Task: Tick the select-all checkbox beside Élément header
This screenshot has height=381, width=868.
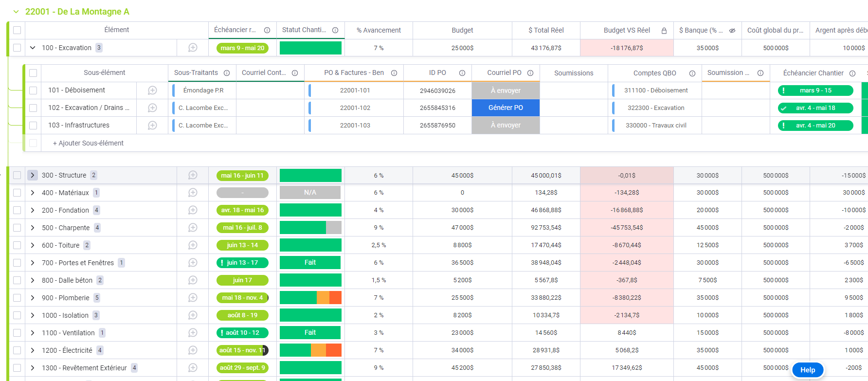Action: tap(17, 30)
